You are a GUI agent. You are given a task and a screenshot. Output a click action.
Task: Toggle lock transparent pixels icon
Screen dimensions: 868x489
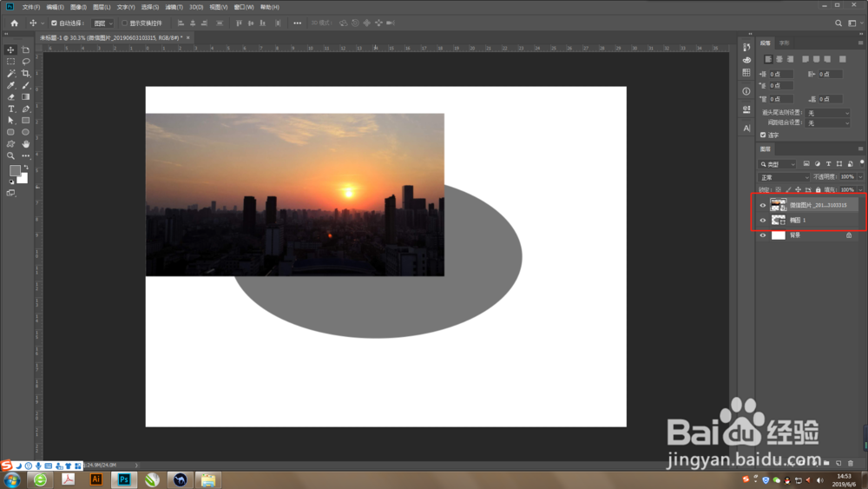click(778, 190)
